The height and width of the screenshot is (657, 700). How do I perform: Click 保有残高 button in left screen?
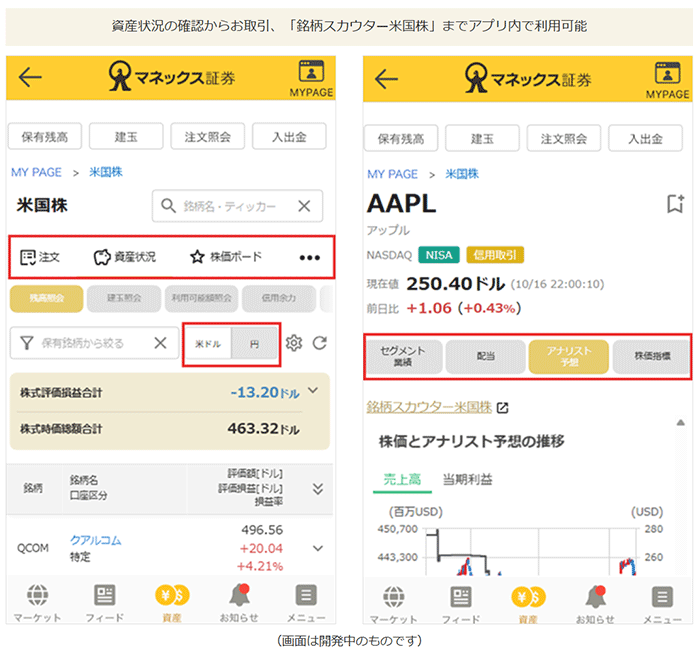pos(45,137)
